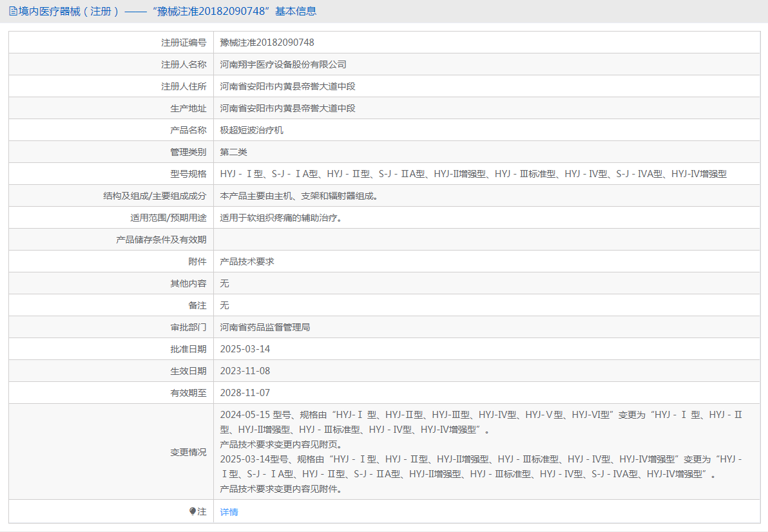Click the 注册证编号 label
The width and height of the screenshot is (768, 532).
pyautogui.click(x=184, y=43)
